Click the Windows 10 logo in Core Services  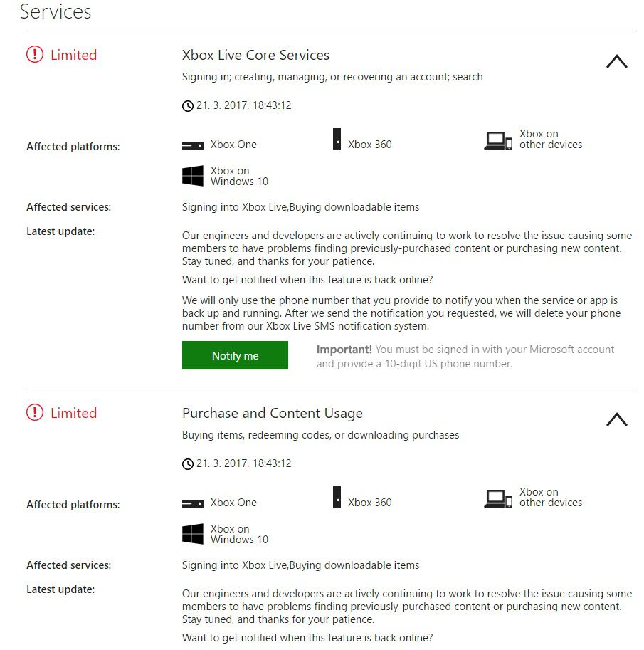coord(193,176)
